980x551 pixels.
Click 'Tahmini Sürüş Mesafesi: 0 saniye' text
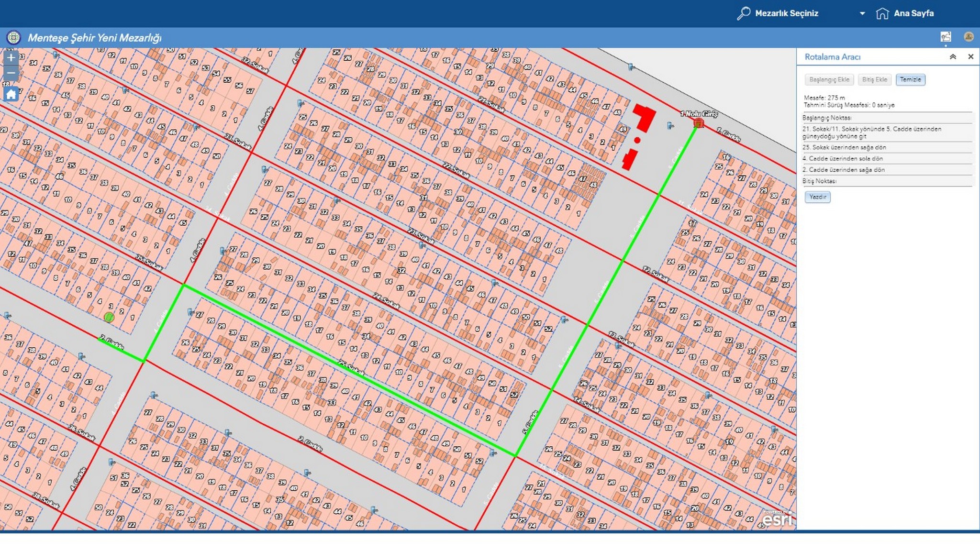pyautogui.click(x=849, y=105)
